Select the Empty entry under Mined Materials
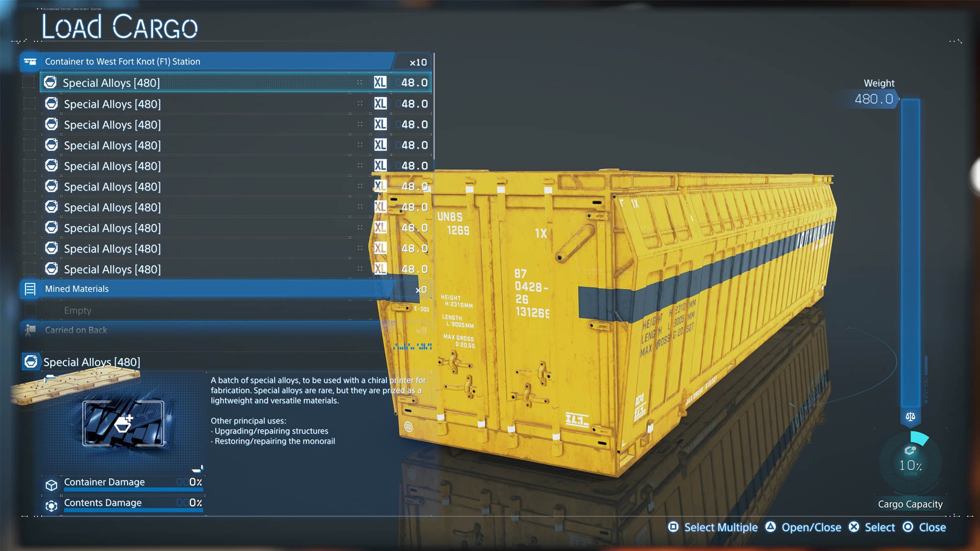Image resolution: width=980 pixels, height=551 pixels. [x=78, y=310]
